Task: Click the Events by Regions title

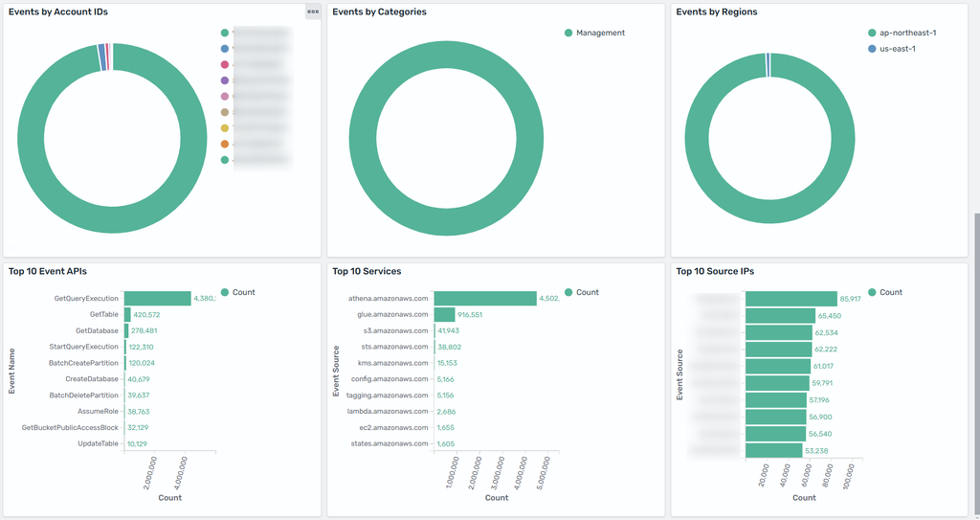Action: click(717, 11)
